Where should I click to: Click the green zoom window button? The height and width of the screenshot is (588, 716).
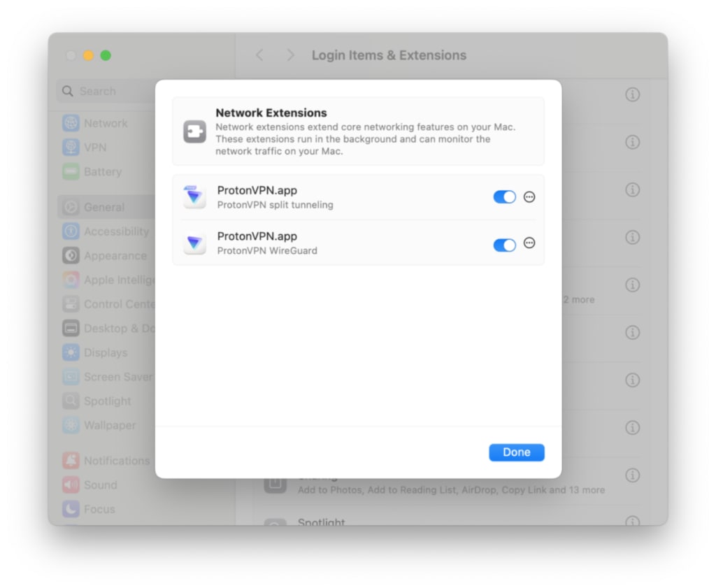[106, 55]
